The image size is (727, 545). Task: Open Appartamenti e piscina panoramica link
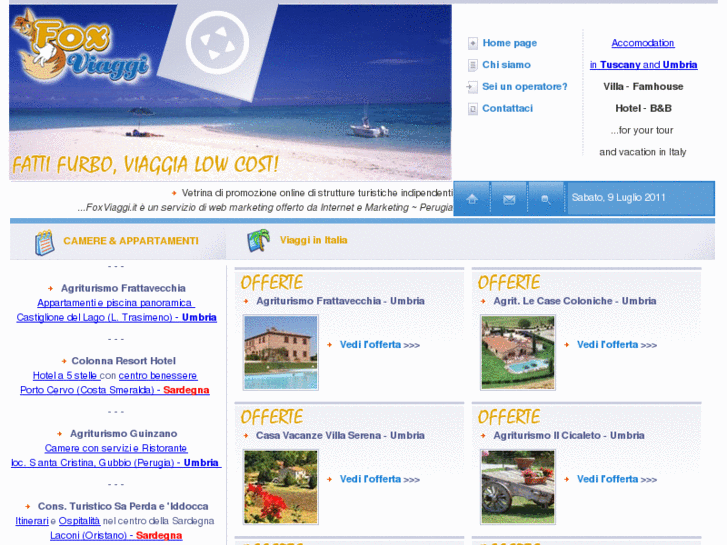click(x=116, y=303)
